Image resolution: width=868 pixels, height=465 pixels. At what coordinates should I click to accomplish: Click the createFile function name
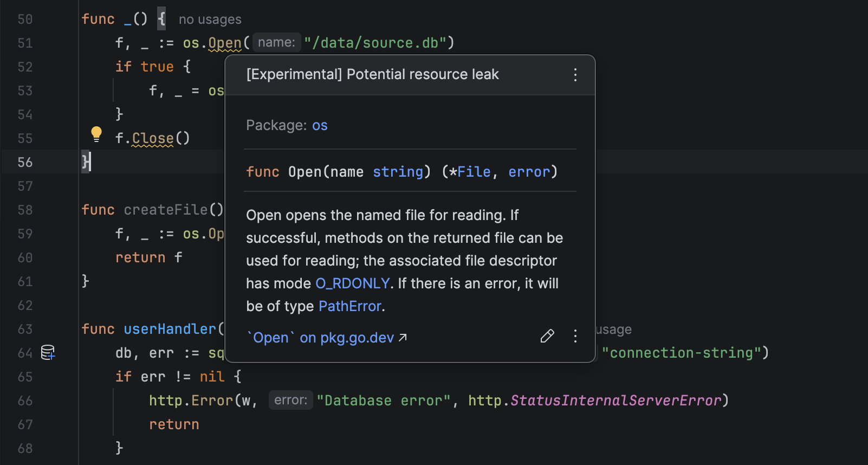tap(165, 210)
